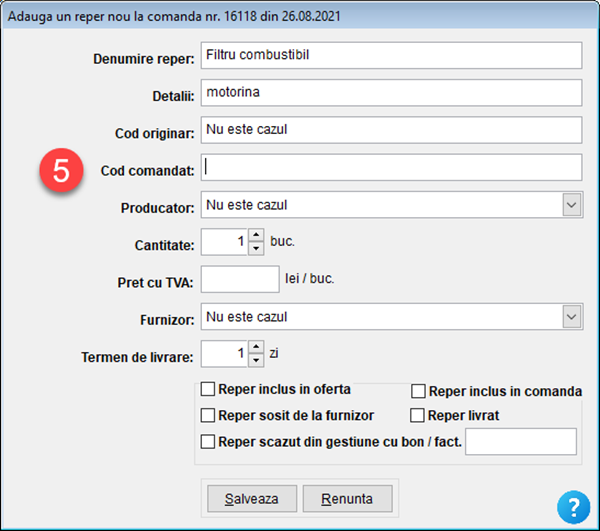Expand the Producator dropdown
This screenshot has height=531, width=600.
pos(571,205)
